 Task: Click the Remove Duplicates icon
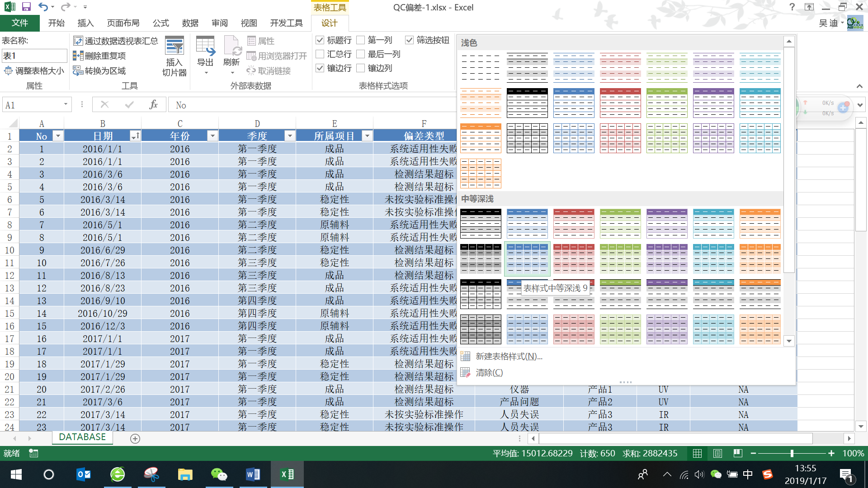(78, 56)
